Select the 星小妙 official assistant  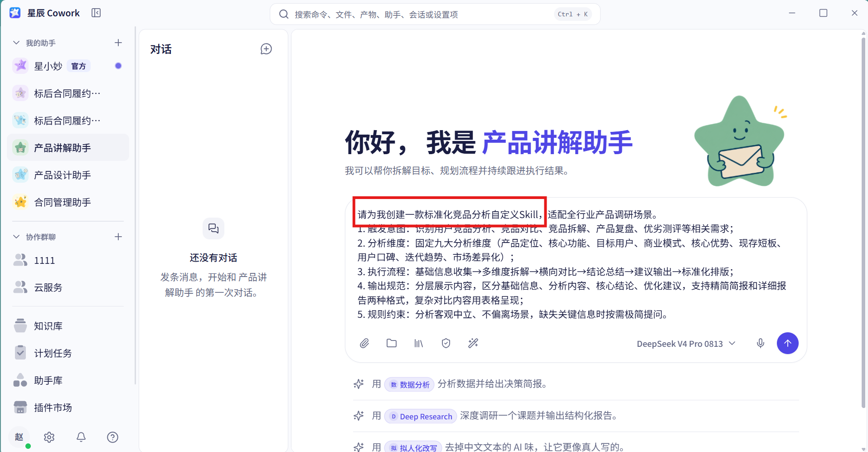[68, 66]
